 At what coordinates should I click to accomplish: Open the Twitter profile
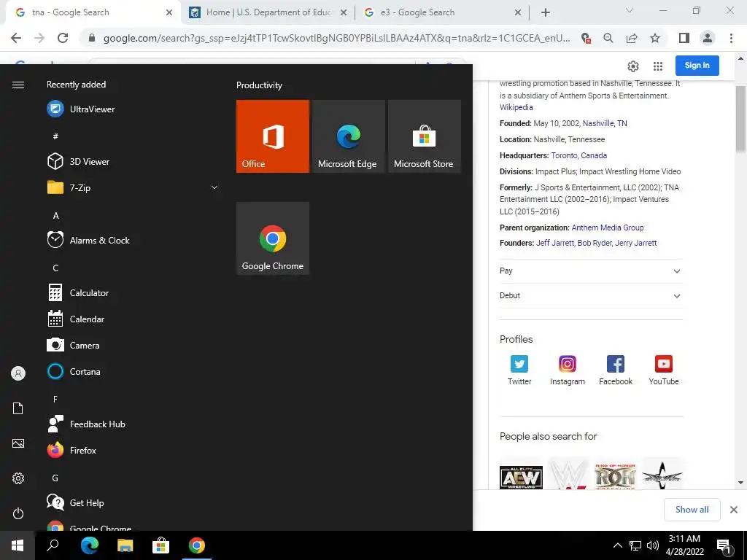pyautogui.click(x=519, y=370)
